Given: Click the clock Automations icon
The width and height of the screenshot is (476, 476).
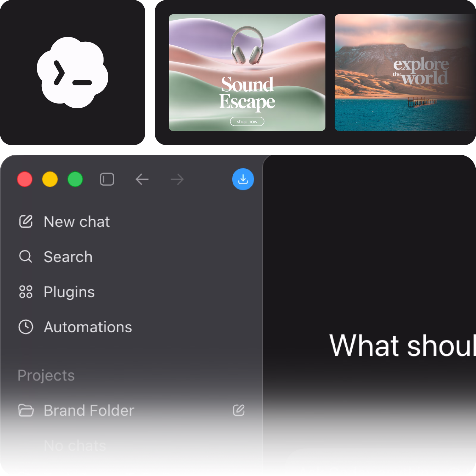Looking at the screenshot, I should click(x=26, y=327).
